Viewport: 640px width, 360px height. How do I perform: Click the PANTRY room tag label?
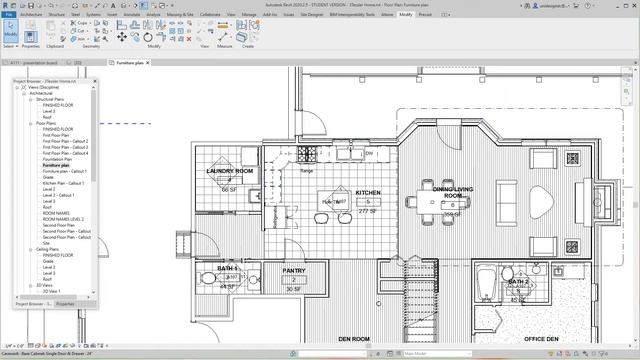point(294,271)
